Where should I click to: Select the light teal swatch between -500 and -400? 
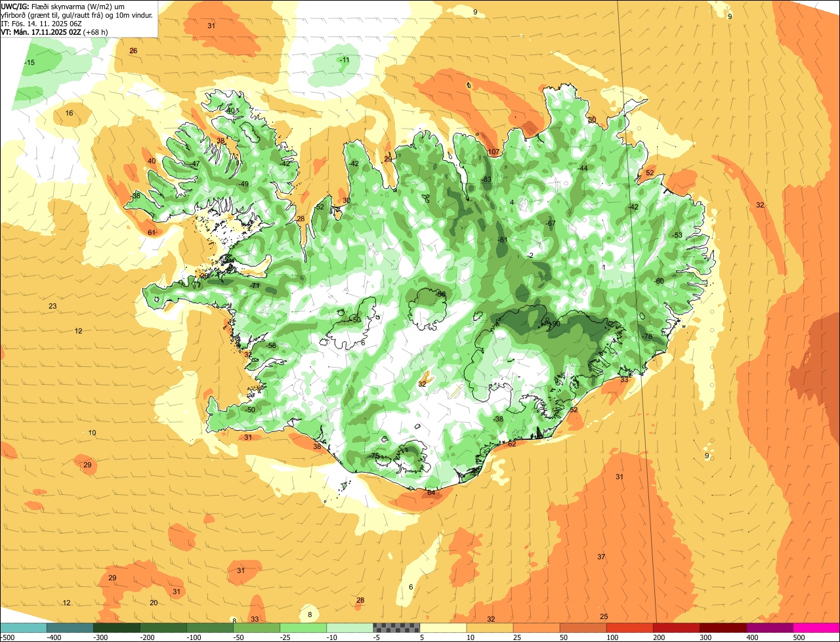[x=23, y=628]
